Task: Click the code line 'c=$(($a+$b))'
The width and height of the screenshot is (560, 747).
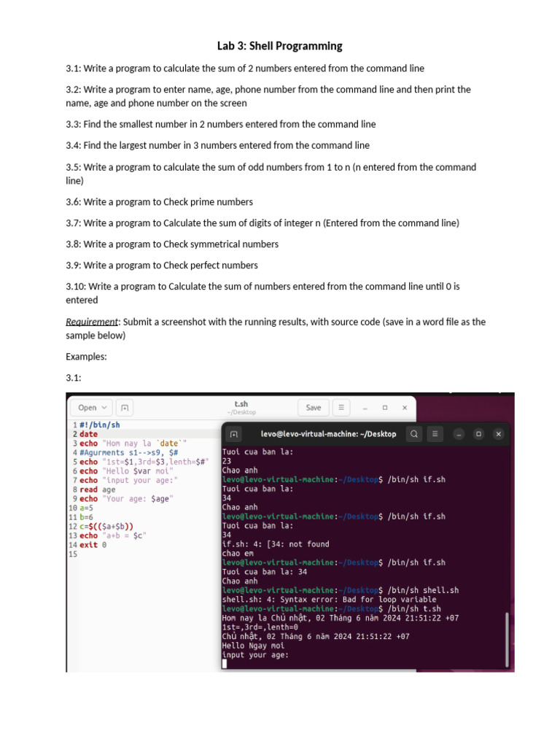Action: (x=106, y=527)
